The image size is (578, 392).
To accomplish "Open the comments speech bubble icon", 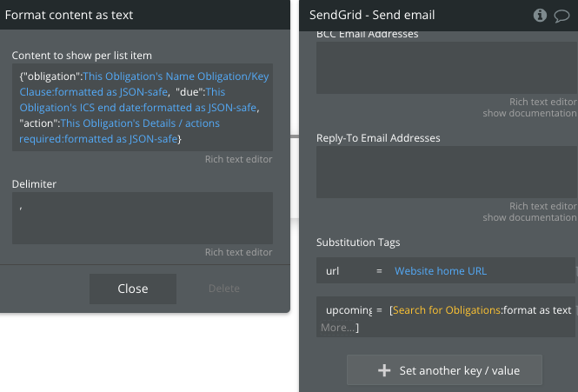I will 561,15.
